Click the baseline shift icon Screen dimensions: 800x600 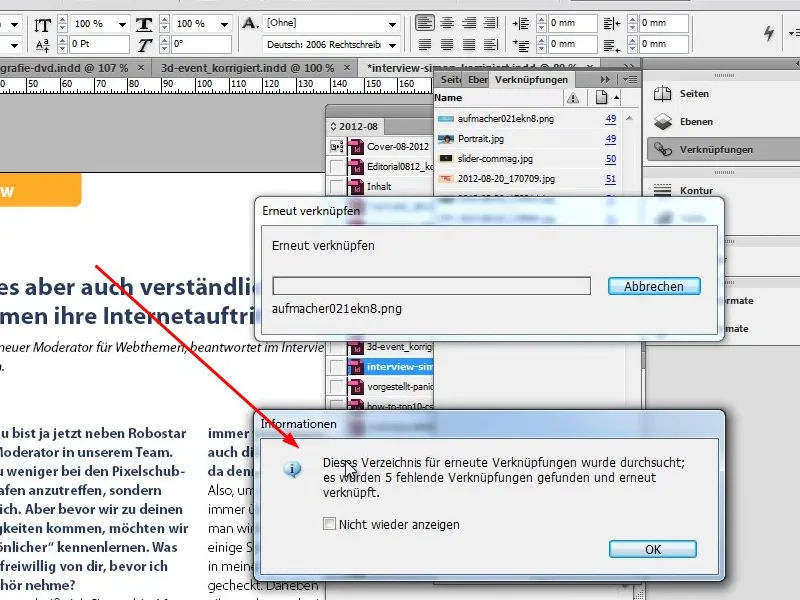pos(43,45)
